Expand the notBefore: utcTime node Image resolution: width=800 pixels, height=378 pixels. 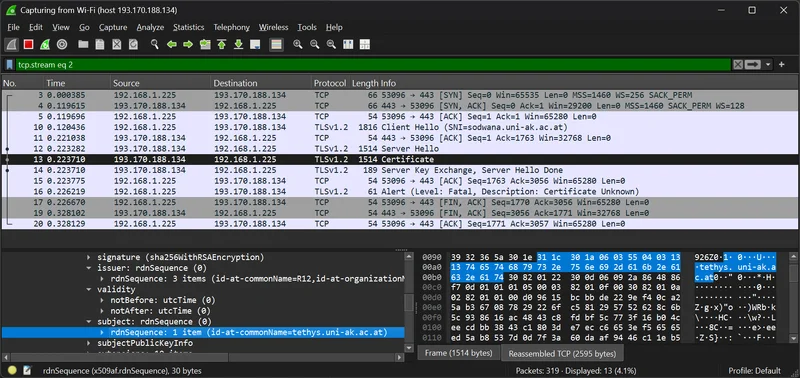[x=102, y=300]
